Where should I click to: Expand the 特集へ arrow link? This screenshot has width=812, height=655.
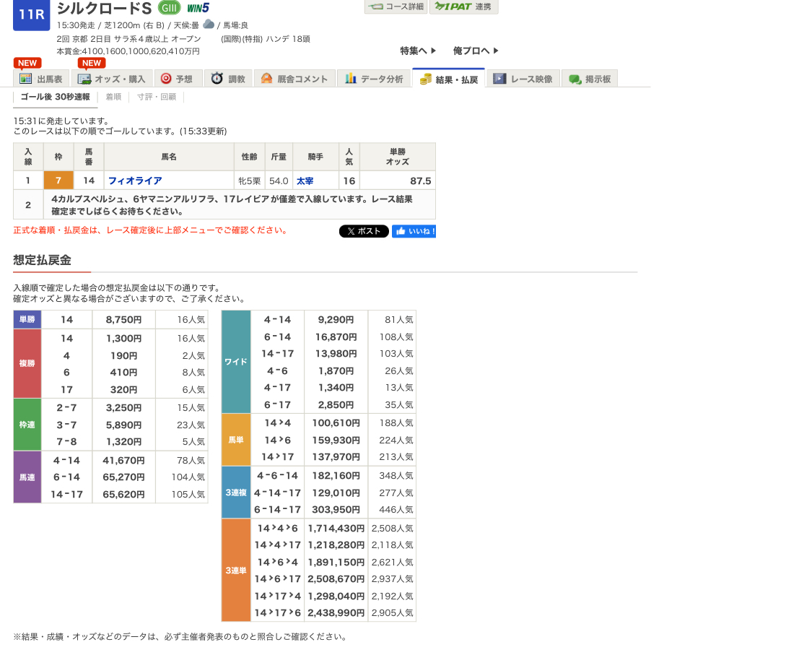(x=418, y=51)
